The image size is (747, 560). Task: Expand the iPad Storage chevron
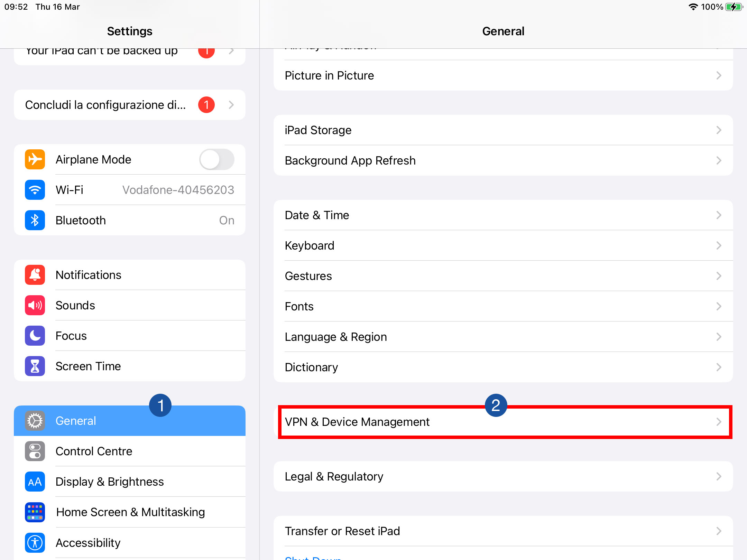(719, 130)
